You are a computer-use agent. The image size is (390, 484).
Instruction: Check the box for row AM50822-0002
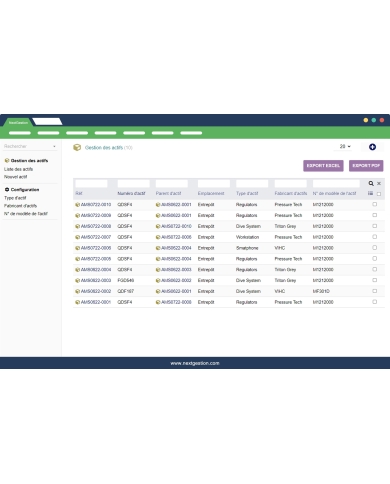pos(375,291)
